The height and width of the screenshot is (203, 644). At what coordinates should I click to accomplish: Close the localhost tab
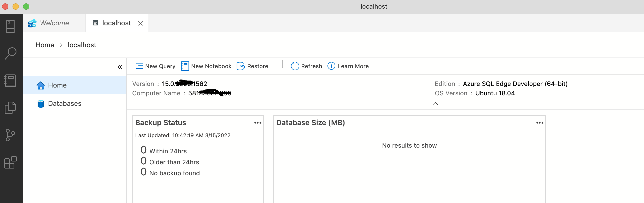(140, 23)
